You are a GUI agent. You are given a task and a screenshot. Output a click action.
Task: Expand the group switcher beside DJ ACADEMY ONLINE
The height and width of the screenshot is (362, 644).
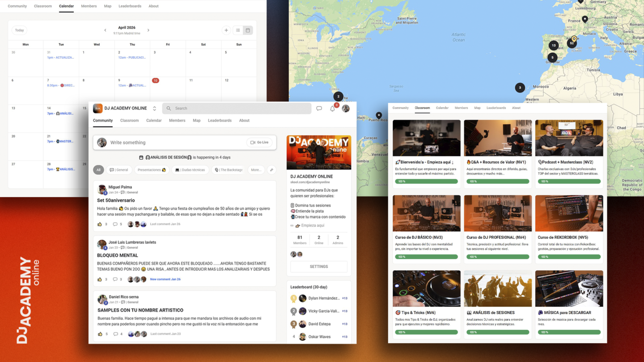coord(154,108)
